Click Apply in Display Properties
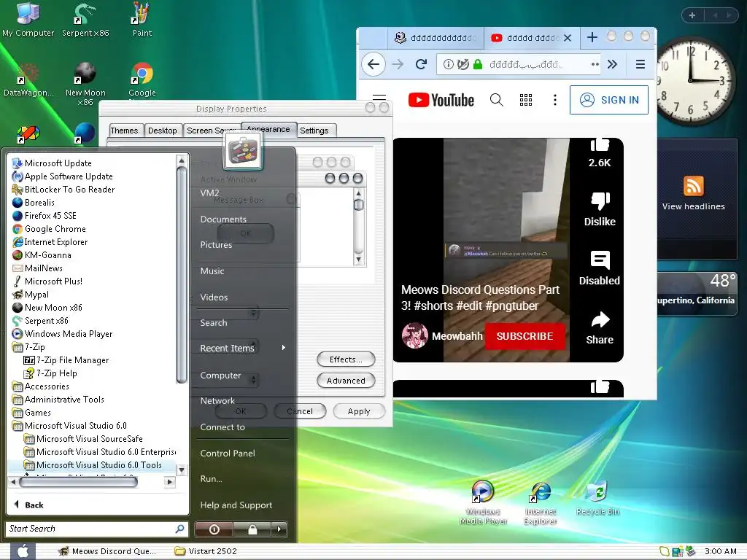This screenshot has height=560, width=747. 359,411
